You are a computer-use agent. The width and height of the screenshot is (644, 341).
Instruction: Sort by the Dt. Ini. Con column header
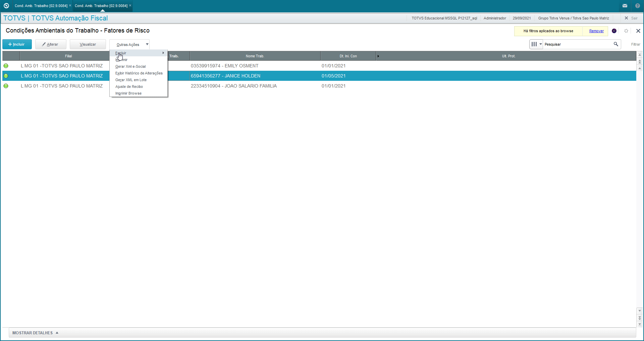point(348,56)
